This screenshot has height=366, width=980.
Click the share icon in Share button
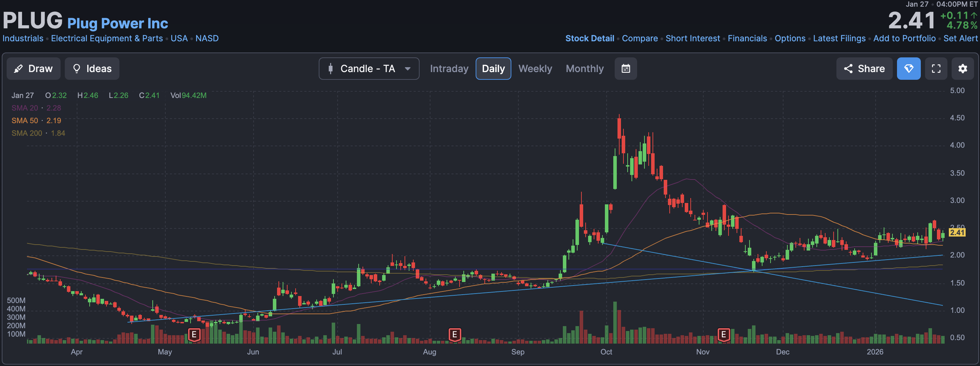[x=848, y=69]
